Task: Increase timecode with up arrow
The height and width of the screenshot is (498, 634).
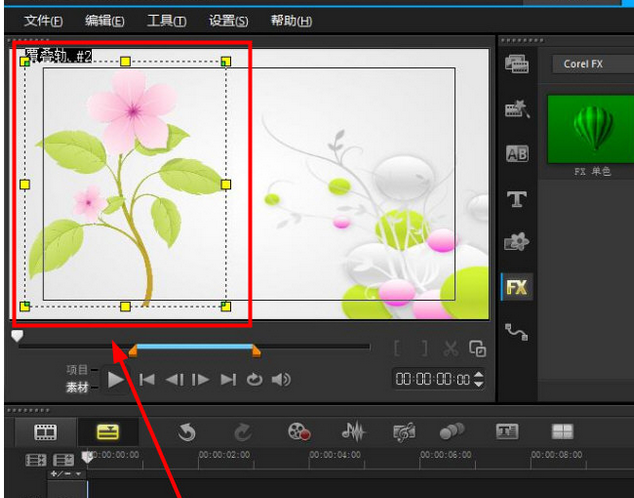Action: pyautogui.click(x=478, y=374)
